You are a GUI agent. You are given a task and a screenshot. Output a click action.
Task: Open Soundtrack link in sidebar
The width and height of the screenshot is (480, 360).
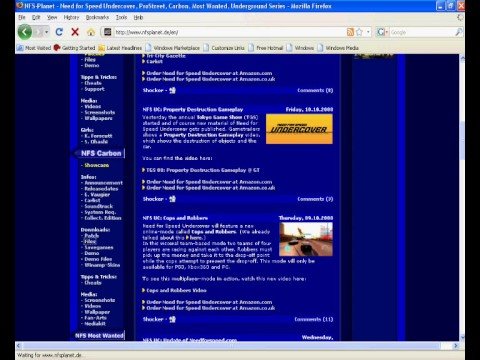click(x=98, y=206)
